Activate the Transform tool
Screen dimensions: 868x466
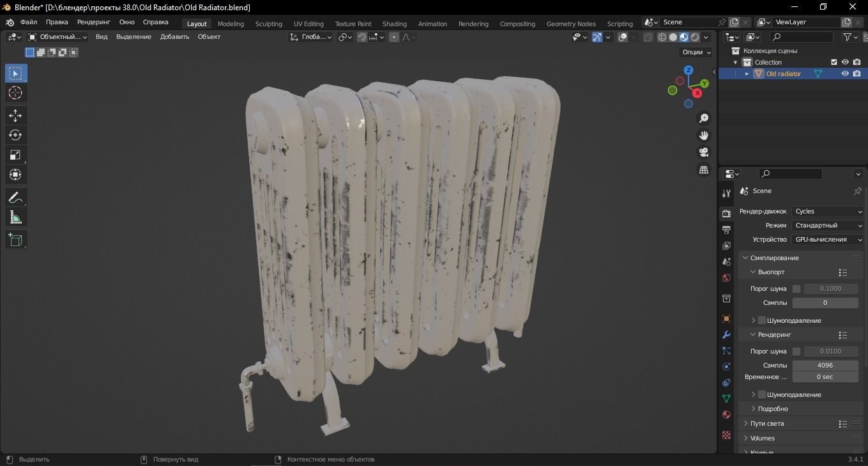click(16, 175)
